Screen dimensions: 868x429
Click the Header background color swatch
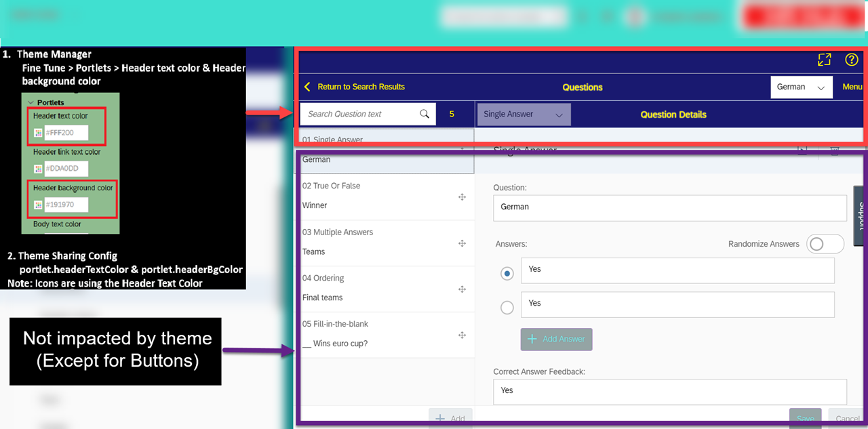39,205
